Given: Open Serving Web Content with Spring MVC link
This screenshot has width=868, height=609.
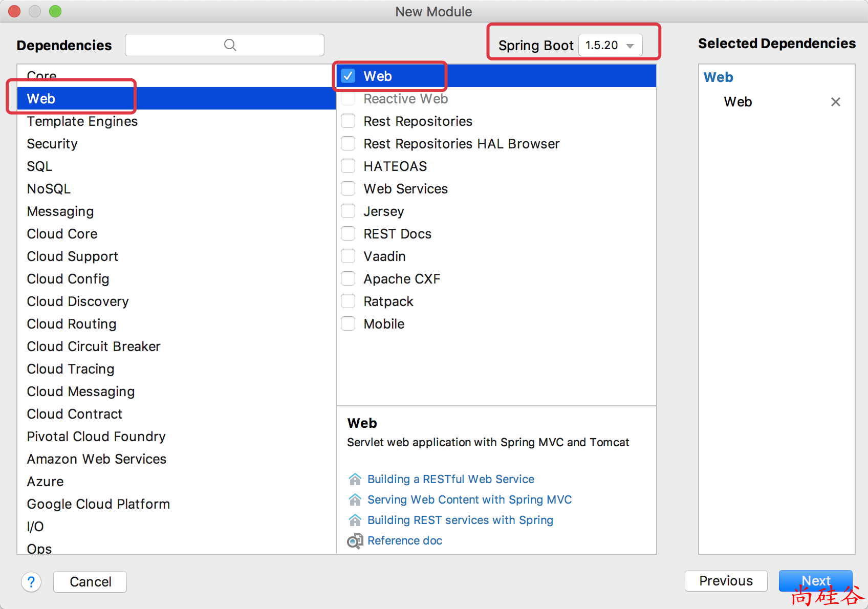Looking at the screenshot, I should [x=469, y=499].
